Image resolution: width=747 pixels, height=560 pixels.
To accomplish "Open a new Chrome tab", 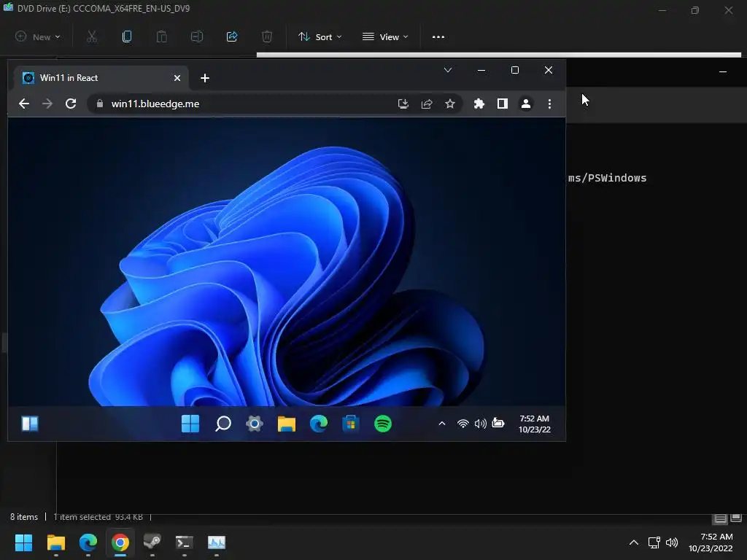I will pyautogui.click(x=205, y=78).
